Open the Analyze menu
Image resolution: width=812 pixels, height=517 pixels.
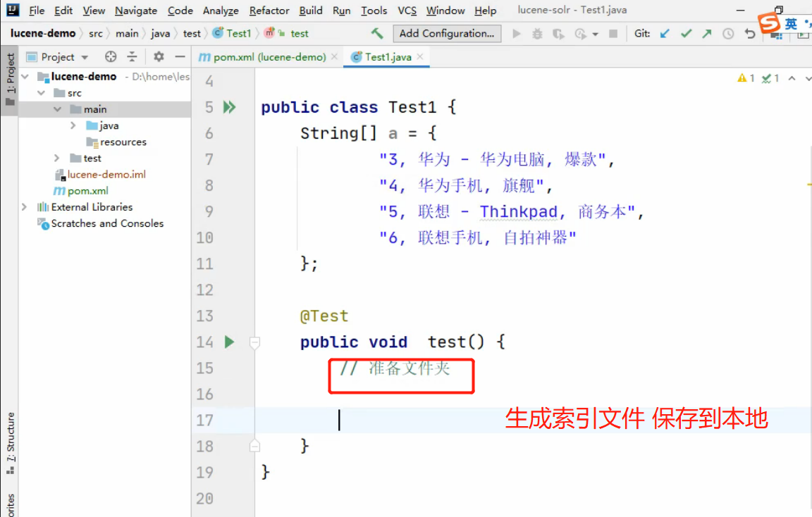click(x=221, y=11)
